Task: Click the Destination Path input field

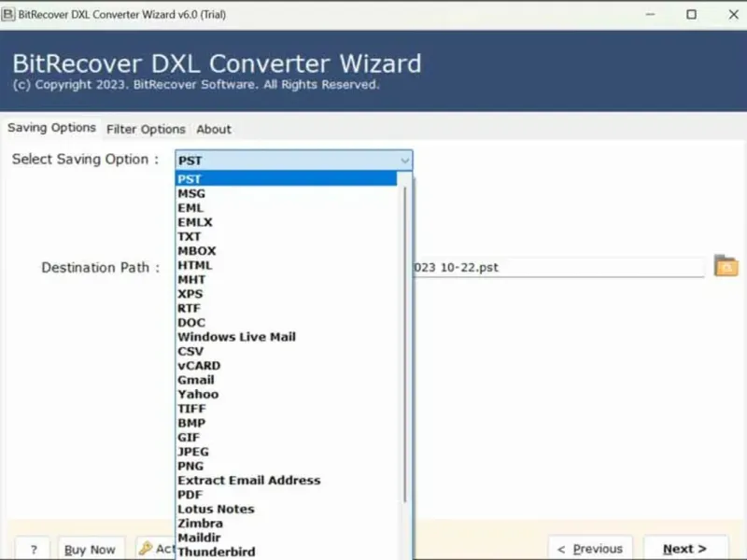Action: coord(558,267)
